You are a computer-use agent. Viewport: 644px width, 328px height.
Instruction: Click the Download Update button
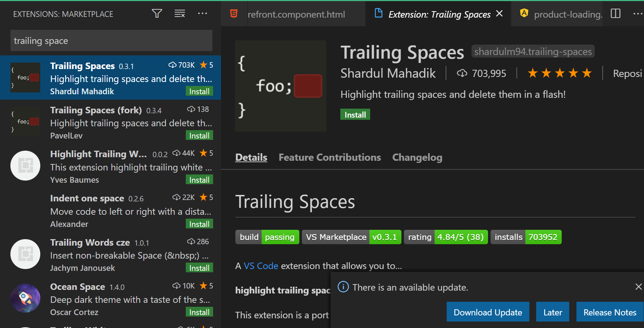pos(488,312)
